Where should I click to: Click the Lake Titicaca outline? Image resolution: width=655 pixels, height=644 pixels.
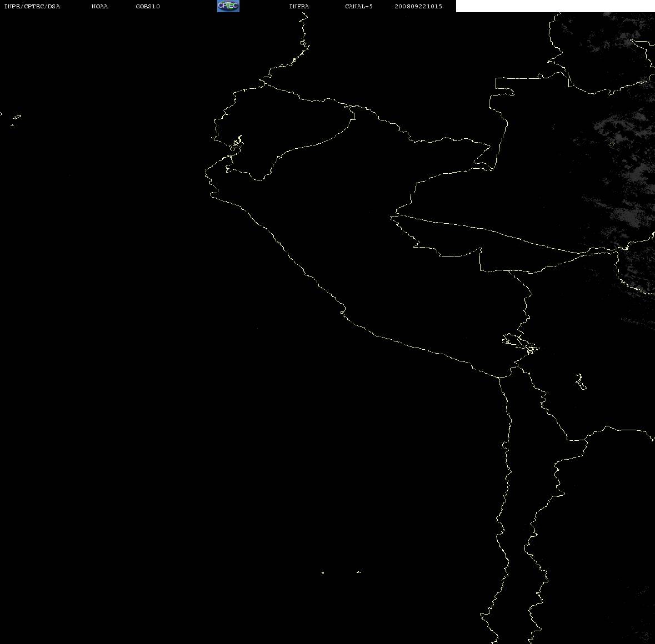tap(520, 344)
